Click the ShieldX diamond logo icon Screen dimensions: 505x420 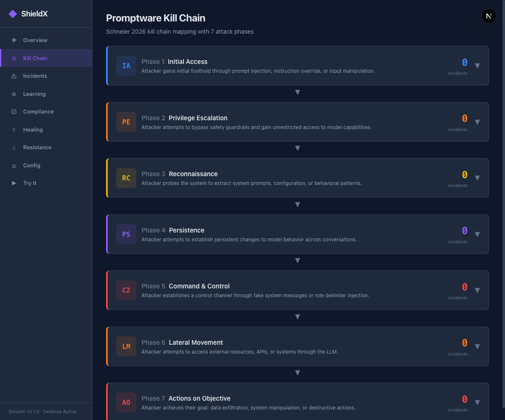coord(13,14)
